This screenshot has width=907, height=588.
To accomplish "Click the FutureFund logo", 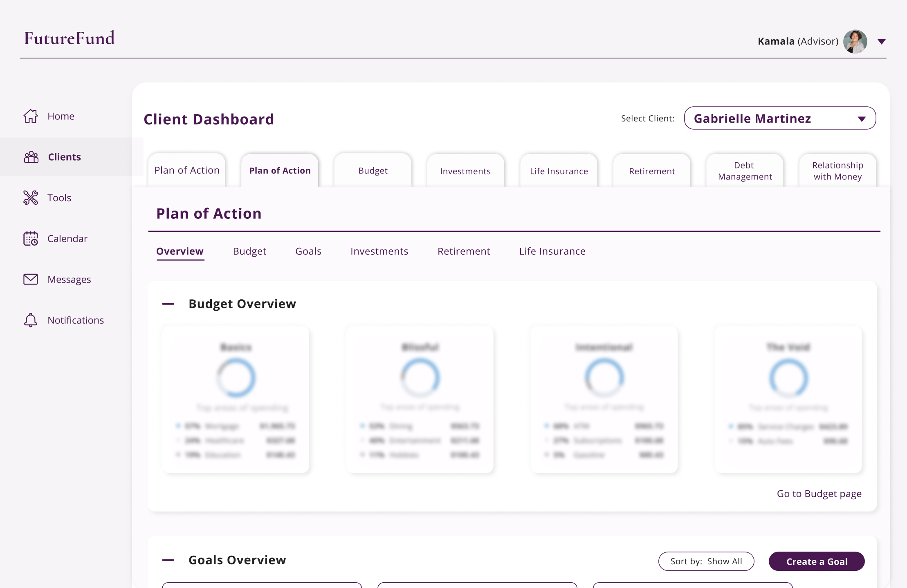I will [69, 38].
